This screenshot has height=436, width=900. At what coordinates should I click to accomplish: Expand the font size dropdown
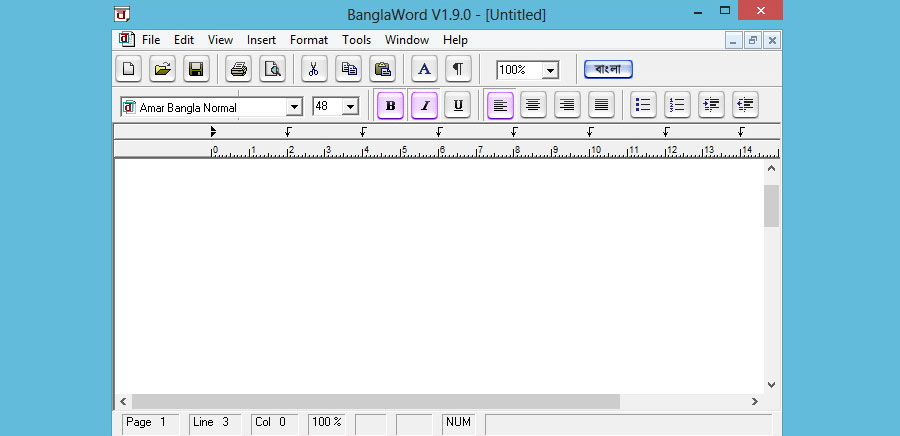[x=350, y=107]
